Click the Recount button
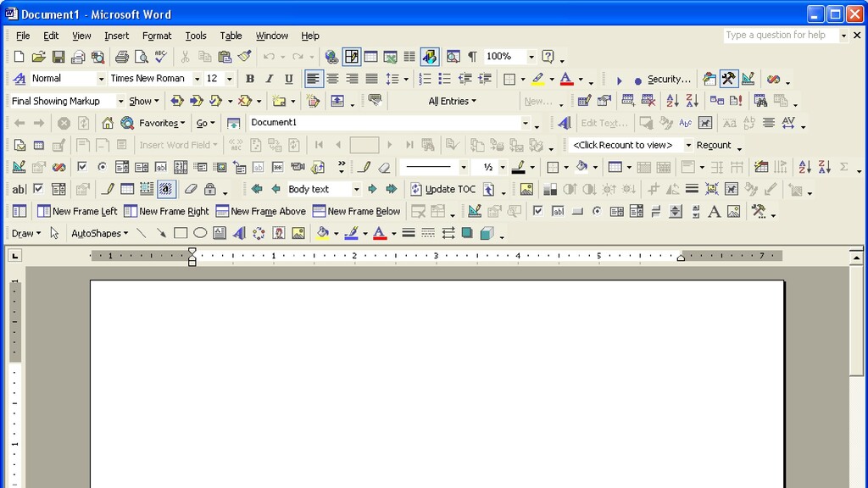Image resolution: width=868 pixels, height=488 pixels. [714, 145]
